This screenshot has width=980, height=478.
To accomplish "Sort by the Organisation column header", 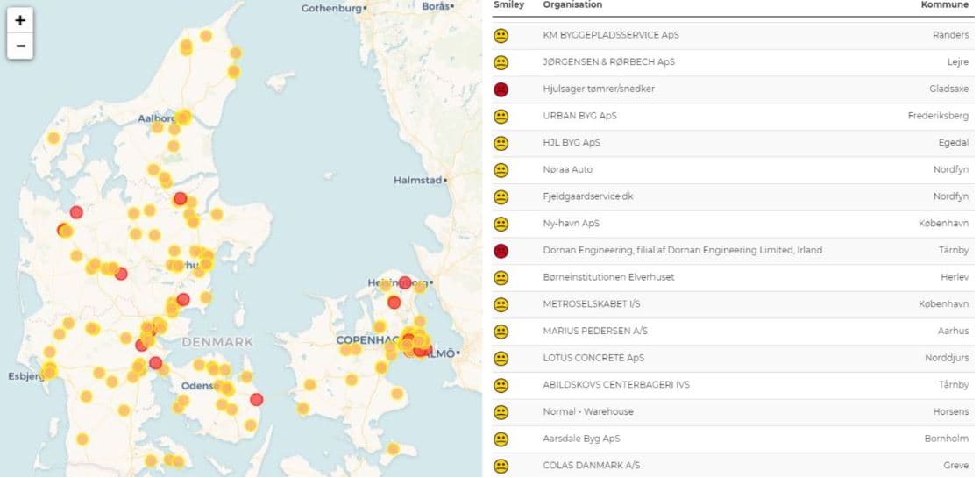I will tap(572, 4).
